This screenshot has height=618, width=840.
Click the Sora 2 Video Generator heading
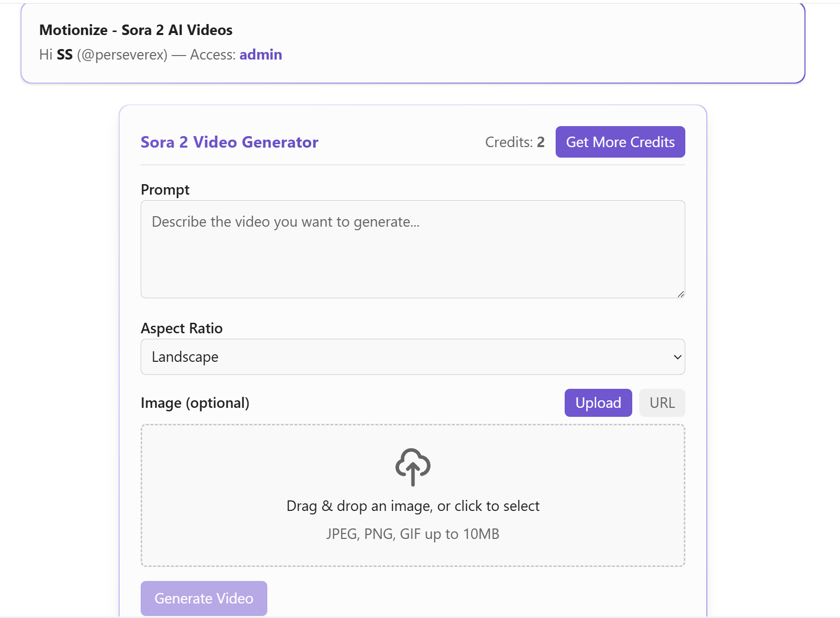point(229,142)
